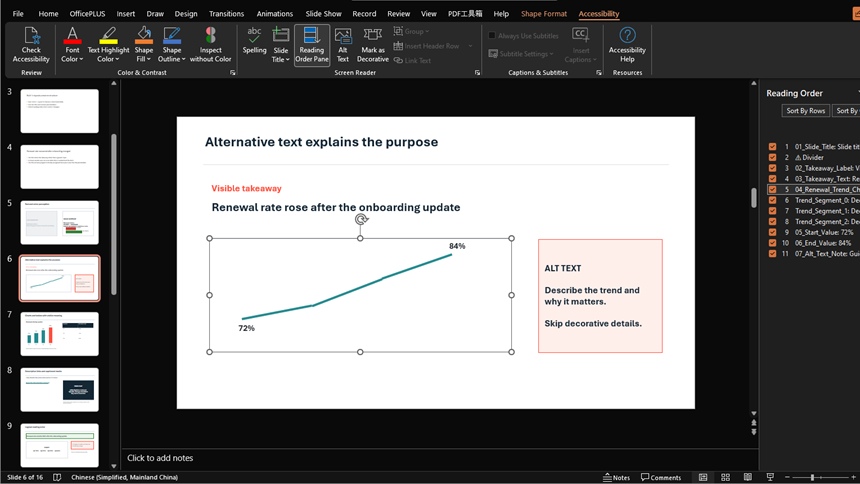Click the Slide Title icon

[280, 35]
